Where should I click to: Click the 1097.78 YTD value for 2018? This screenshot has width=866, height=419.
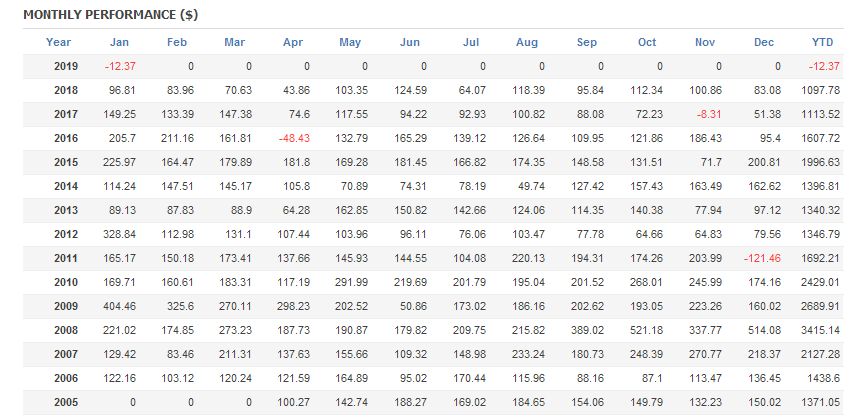coord(823,89)
